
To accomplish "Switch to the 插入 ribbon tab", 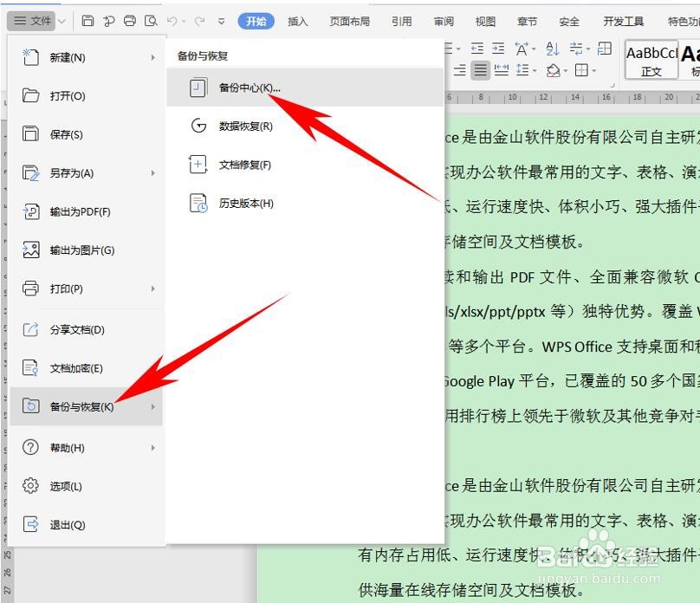I will pyautogui.click(x=298, y=21).
